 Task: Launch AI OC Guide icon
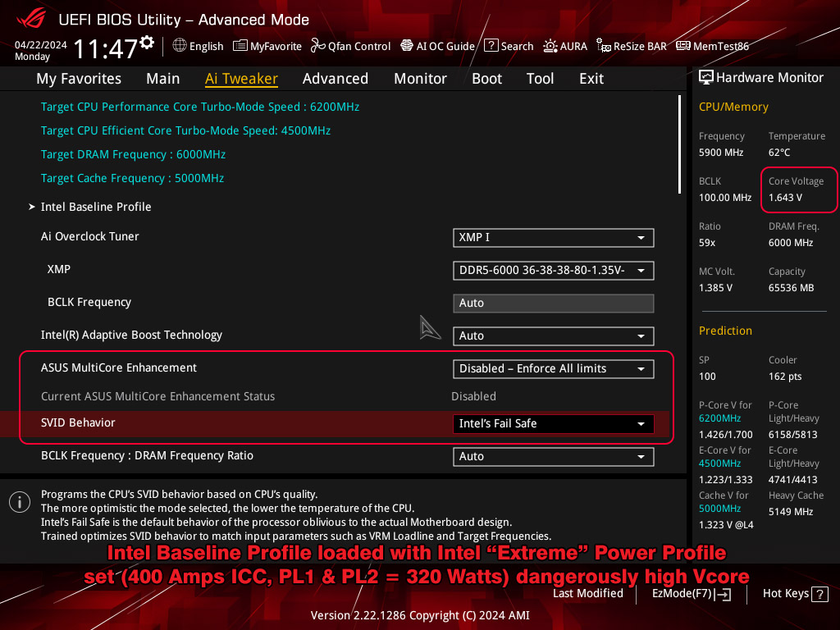[407, 46]
